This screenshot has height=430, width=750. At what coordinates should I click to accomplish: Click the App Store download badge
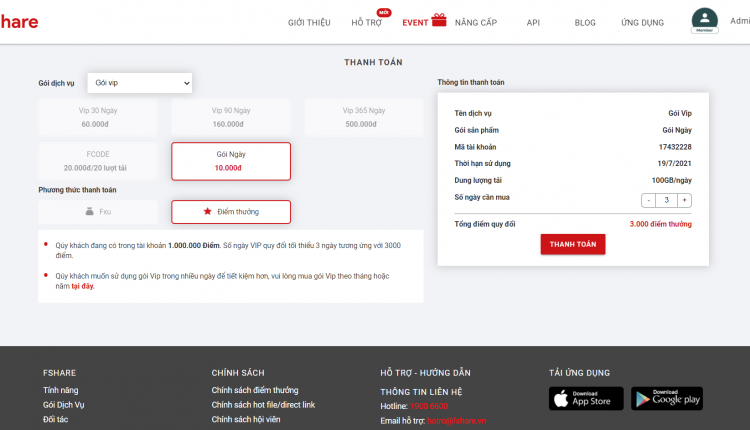click(x=586, y=398)
